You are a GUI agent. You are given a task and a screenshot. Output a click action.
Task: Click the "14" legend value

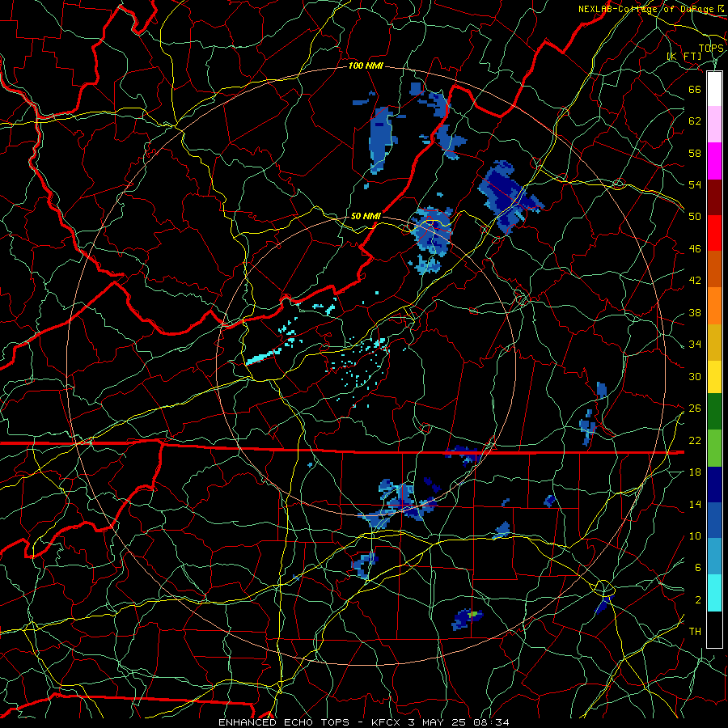pyautogui.click(x=695, y=504)
